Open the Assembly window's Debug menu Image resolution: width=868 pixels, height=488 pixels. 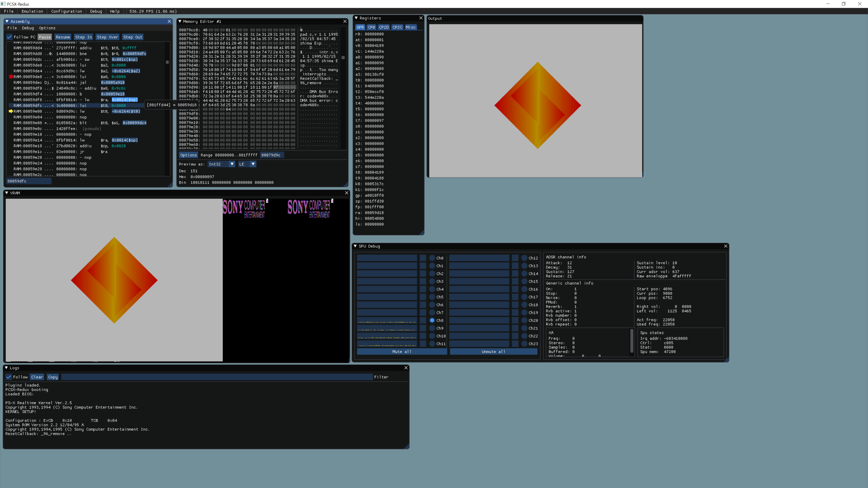[28, 28]
